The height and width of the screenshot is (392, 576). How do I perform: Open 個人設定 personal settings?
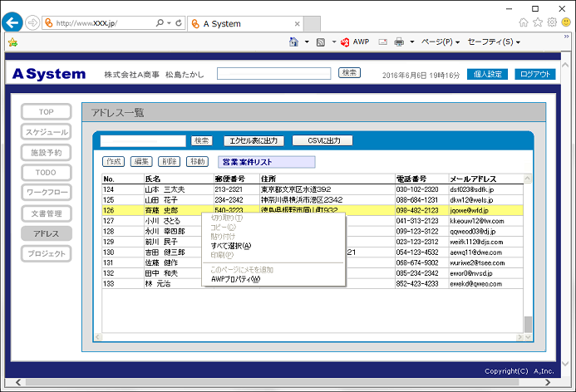[x=487, y=74]
